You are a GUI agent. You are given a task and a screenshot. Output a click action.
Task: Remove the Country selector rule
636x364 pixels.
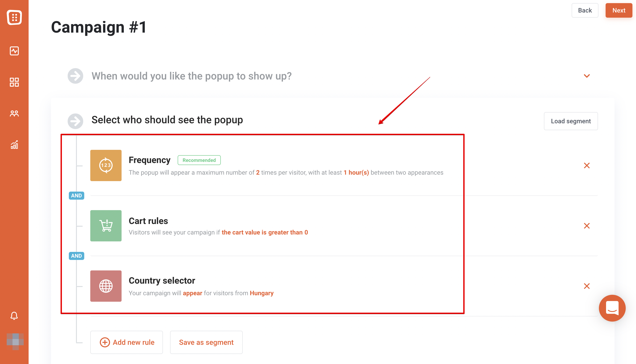[x=587, y=286]
